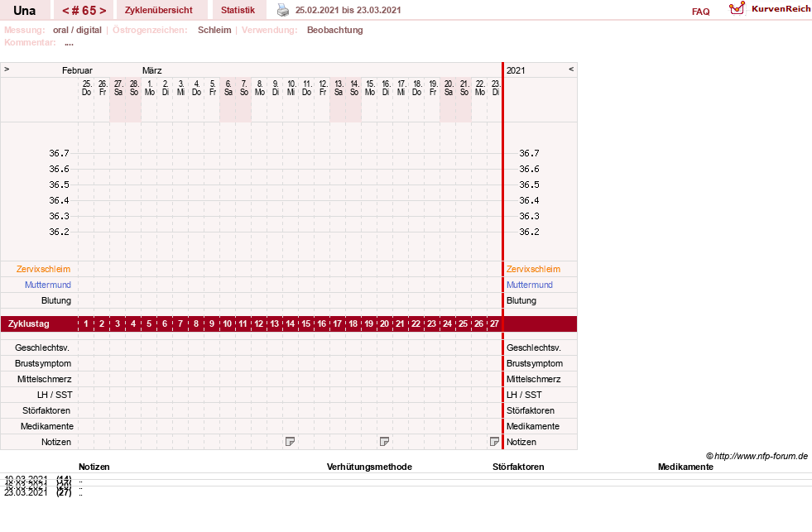Click the left Muttermund row label

(x=48, y=285)
